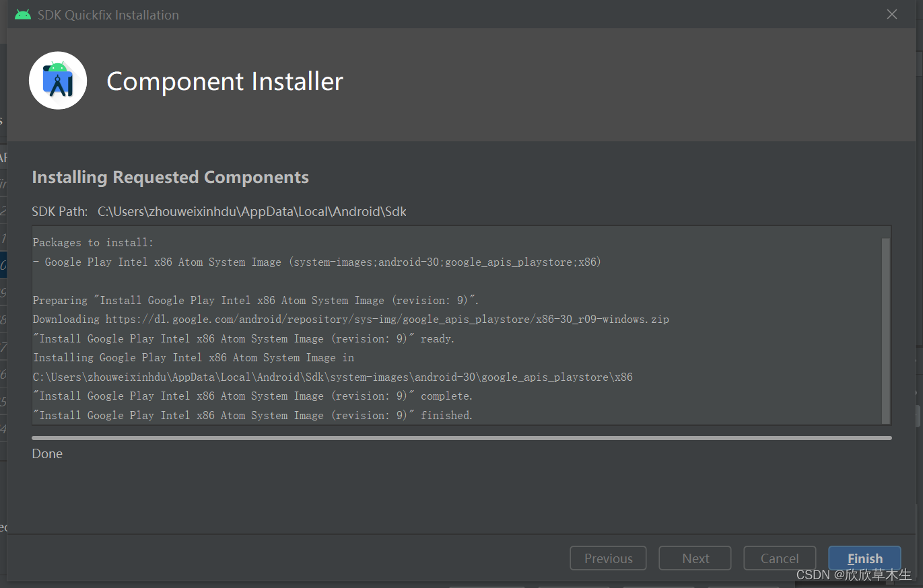Screen dimensions: 923x588
Task: Click the 'Packages to install:' log line
Action: [x=93, y=243]
